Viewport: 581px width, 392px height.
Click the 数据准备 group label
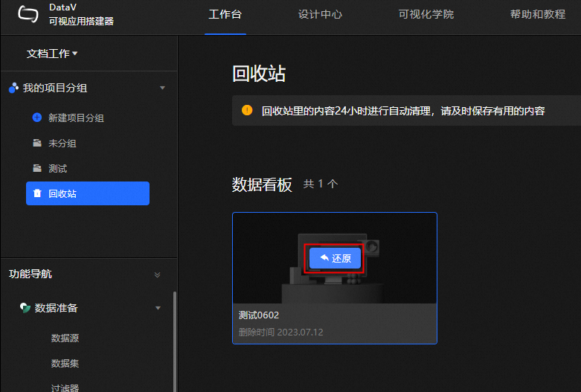[x=56, y=308]
